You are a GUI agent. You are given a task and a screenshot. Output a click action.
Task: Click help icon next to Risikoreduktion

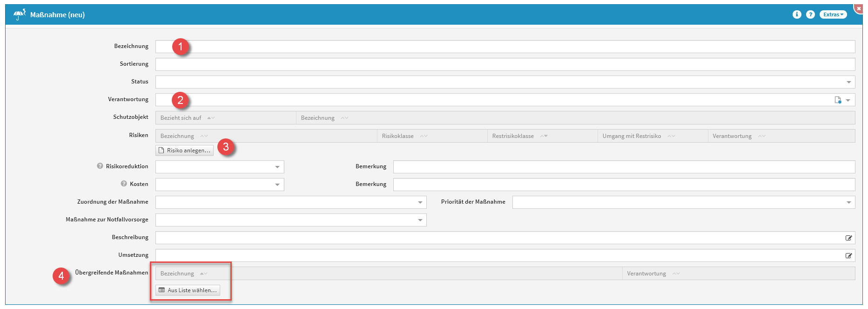pos(100,166)
